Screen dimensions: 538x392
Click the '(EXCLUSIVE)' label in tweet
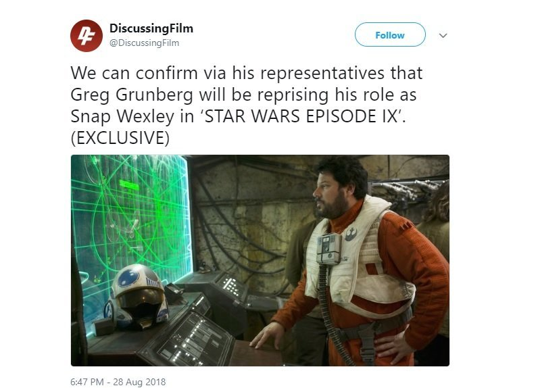click(x=120, y=138)
